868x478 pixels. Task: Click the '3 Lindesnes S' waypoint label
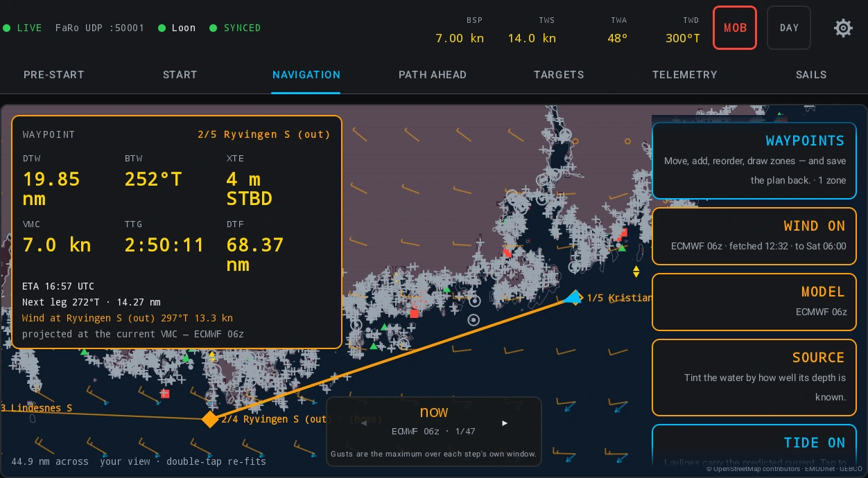[x=36, y=408]
